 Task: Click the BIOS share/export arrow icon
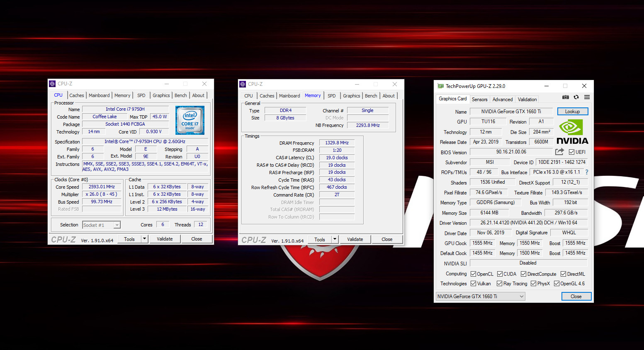(559, 152)
